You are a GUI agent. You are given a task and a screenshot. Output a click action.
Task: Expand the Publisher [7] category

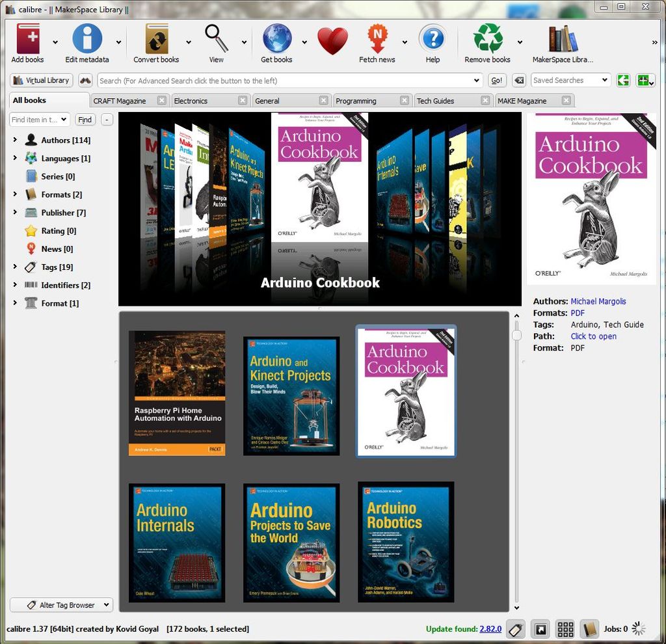point(16,212)
